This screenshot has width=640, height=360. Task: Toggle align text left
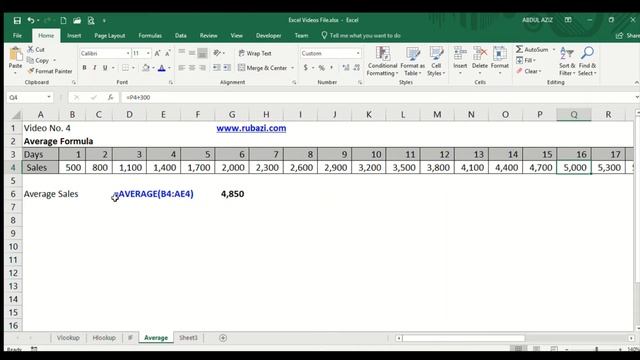click(x=182, y=68)
